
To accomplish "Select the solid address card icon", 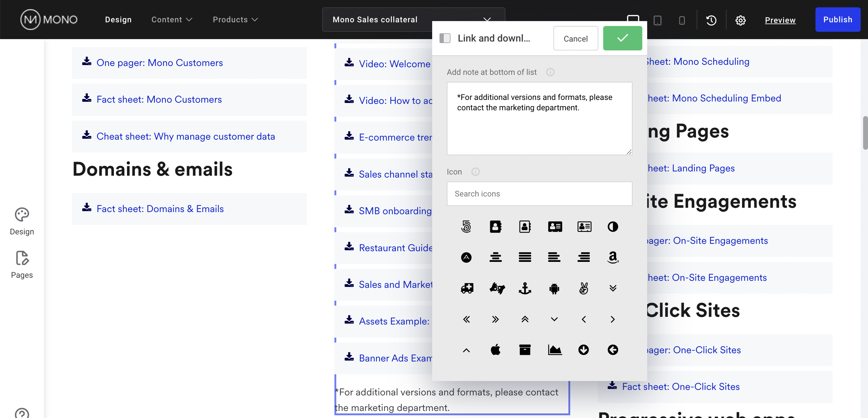I will coord(555,226).
